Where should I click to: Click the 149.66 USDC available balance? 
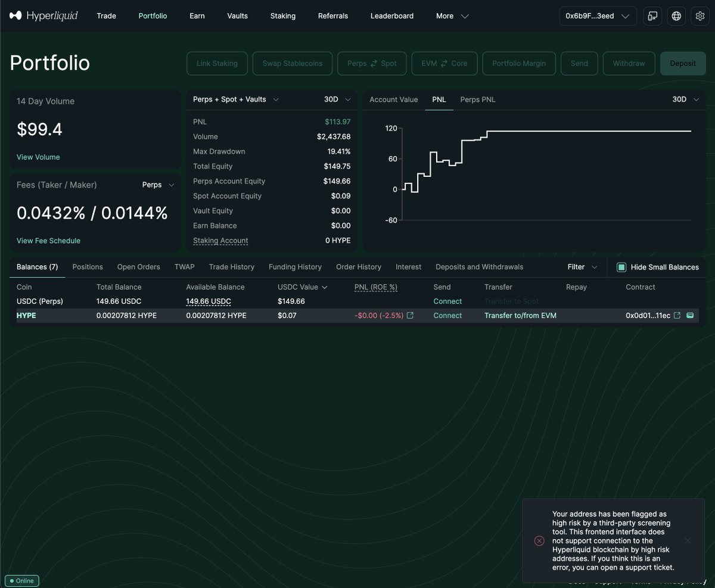point(209,301)
